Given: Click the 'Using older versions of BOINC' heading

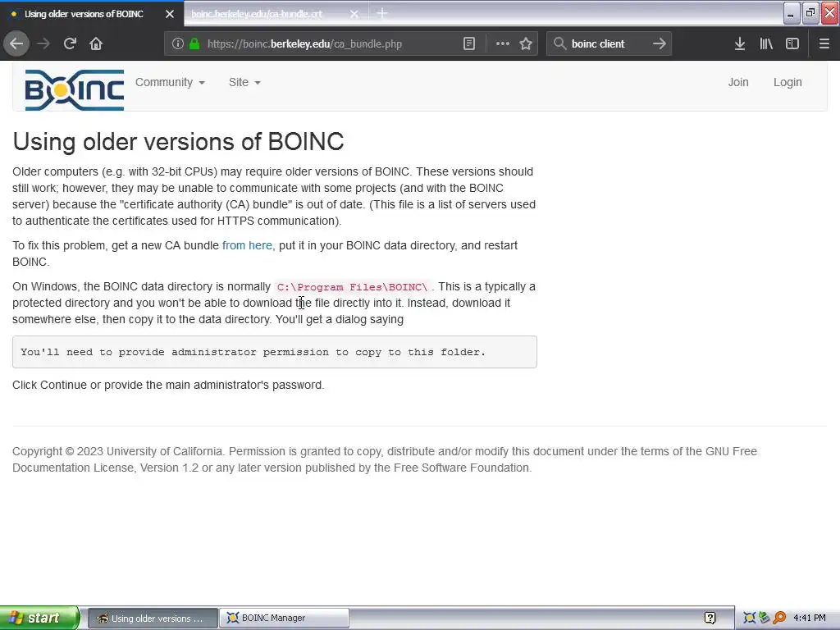Looking at the screenshot, I should coord(178,141).
